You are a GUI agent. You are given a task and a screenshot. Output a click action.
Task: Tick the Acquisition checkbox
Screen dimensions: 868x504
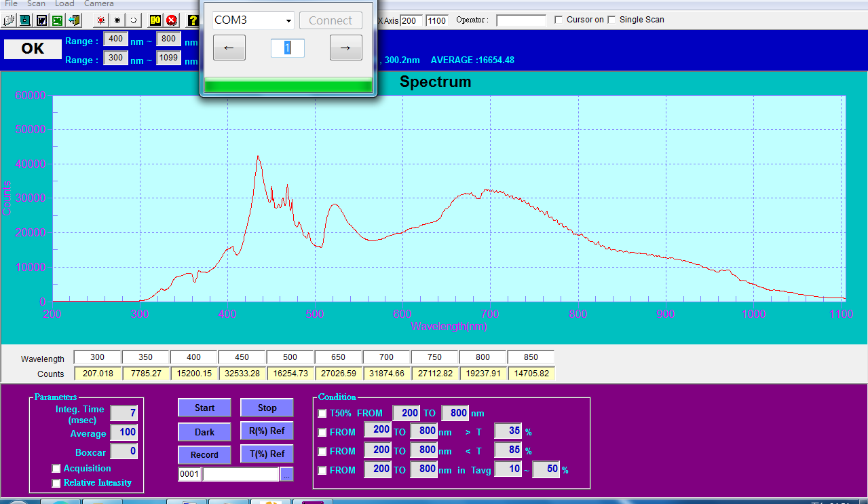click(56, 469)
